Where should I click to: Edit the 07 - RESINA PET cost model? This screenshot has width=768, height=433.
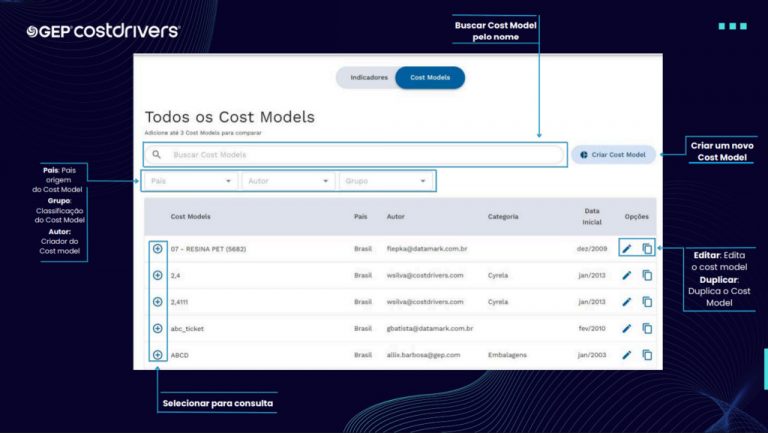627,249
